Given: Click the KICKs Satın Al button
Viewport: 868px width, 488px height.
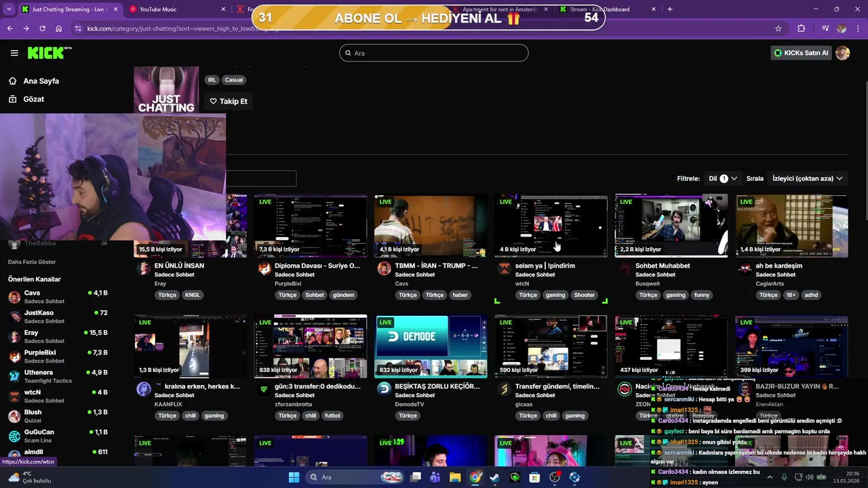Looking at the screenshot, I should [801, 53].
